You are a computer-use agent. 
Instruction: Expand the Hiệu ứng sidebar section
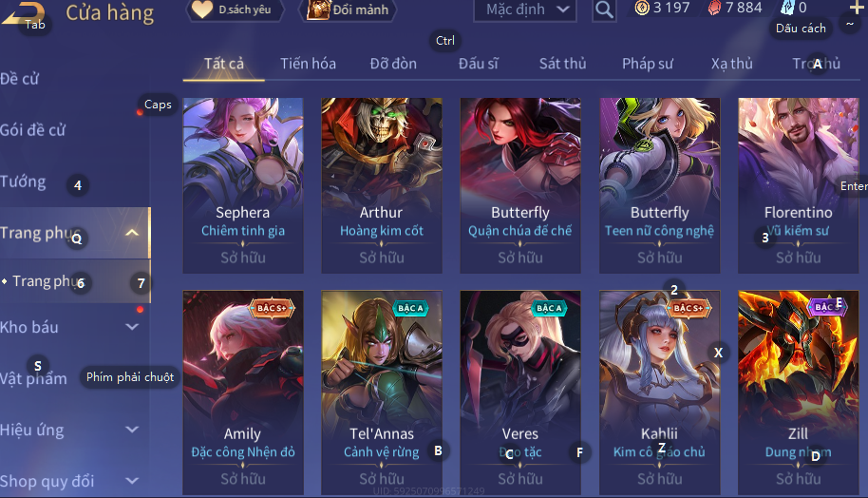132,430
